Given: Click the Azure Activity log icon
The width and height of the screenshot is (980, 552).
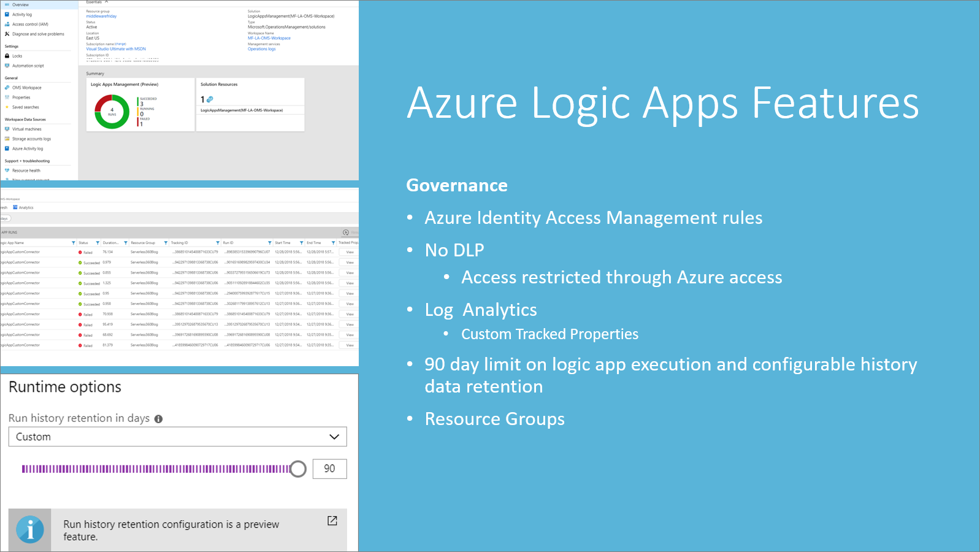Looking at the screenshot, I should (7, 149).
